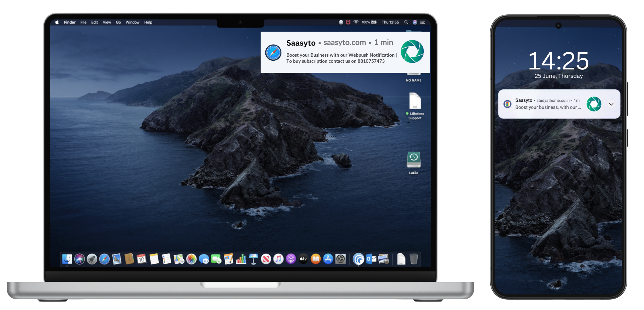The width and height of the screenshot is (644, 310).
Task: Open Launchpad rocket icon in dock
Action: [x=92, y=259]
